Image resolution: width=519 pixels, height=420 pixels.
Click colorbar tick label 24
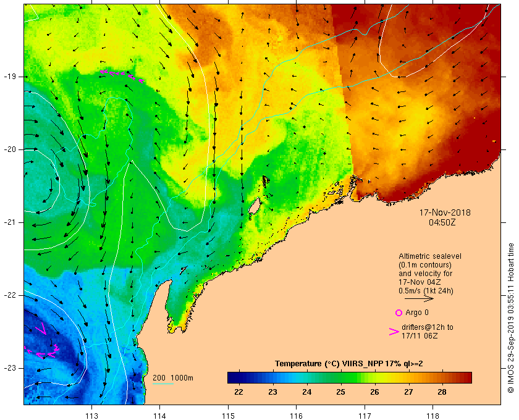306,392
